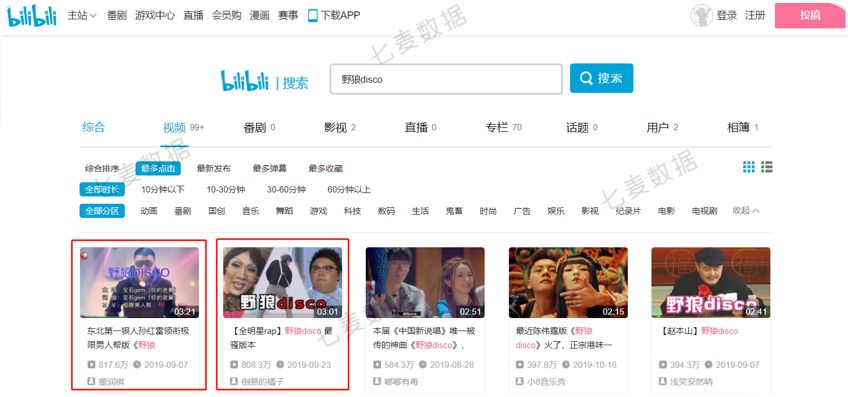Switch to list view layout icon
848x397 pixels.
tap(766, 167)
